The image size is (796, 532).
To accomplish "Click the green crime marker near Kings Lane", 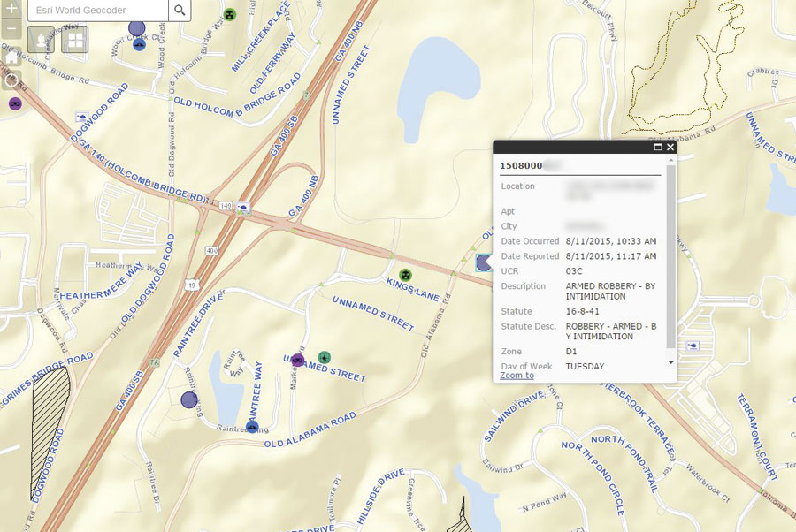I will click(x=405, y=275).
